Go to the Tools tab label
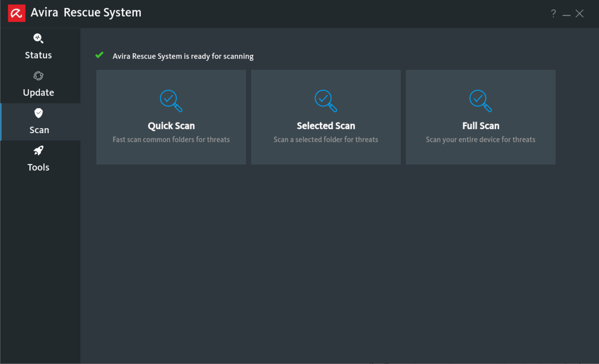 point(38,167)
